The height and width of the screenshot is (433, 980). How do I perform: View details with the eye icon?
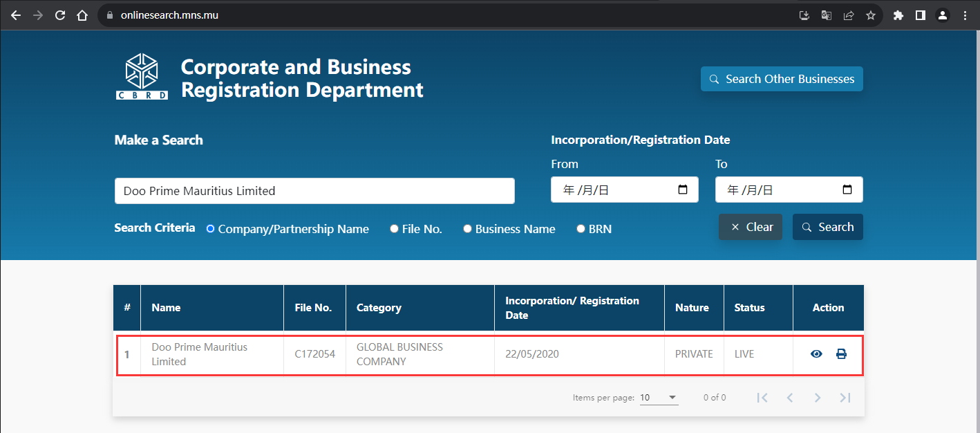(816, 354)
